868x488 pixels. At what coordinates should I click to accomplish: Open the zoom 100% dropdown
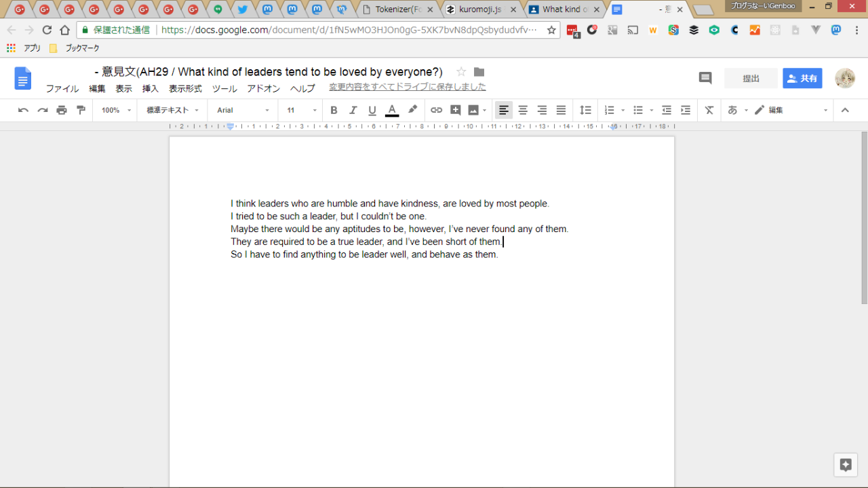116,110
